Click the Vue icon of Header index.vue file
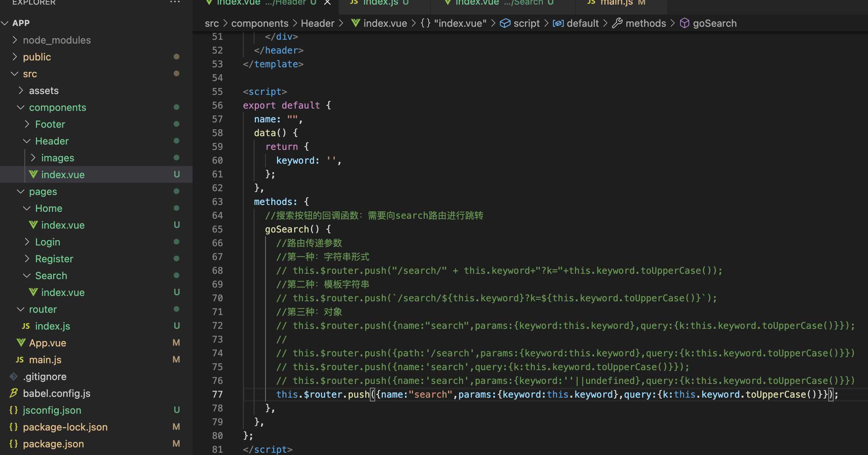This screenshot has height=455, width=868. tap(33, 174)
